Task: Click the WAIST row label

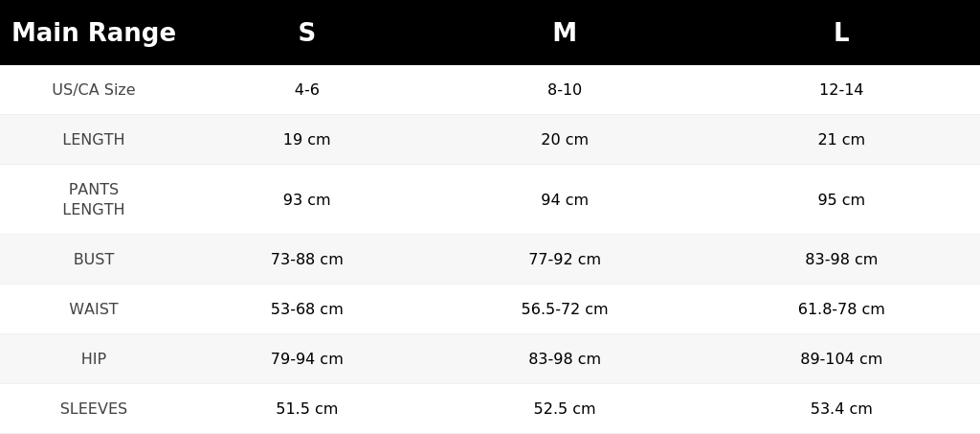Action: (x=94, y=308)
